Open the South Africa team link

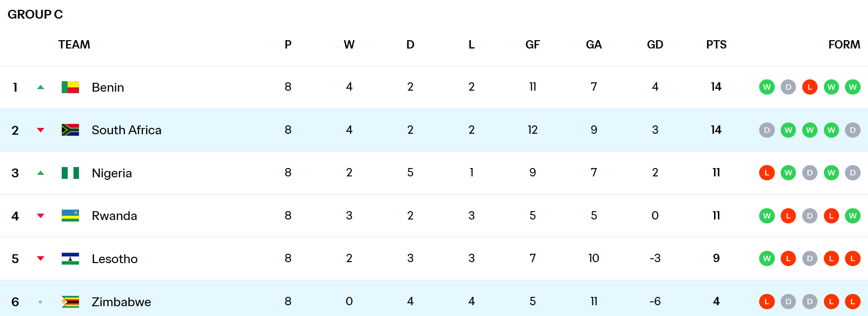tap(127, 130)
